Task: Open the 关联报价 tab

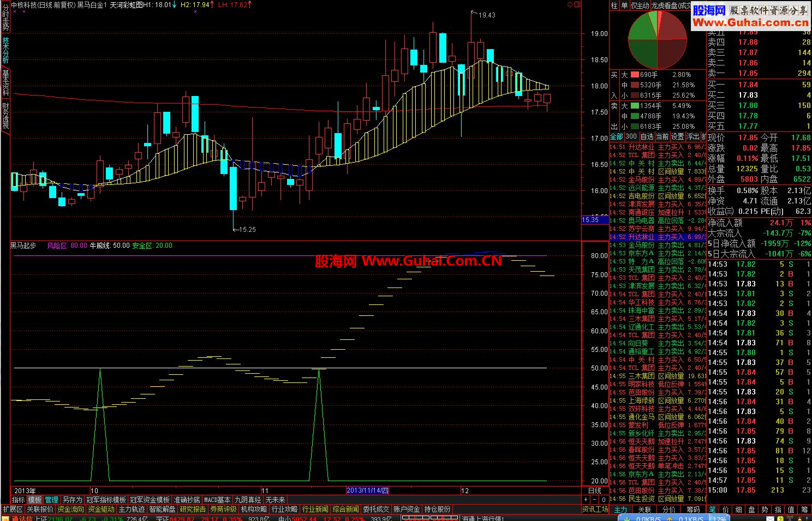Action: click(40, 509)
